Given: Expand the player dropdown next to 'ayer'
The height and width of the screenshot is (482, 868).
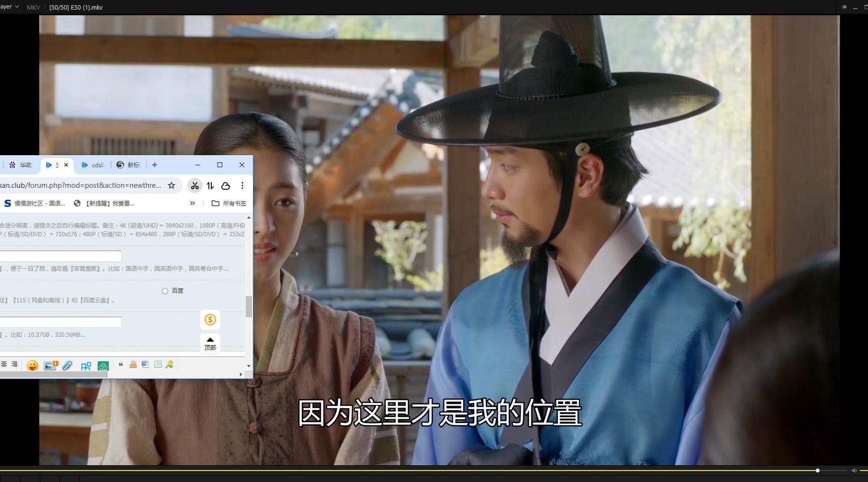Looking at the screenshot, I should [x=16, y=7].
